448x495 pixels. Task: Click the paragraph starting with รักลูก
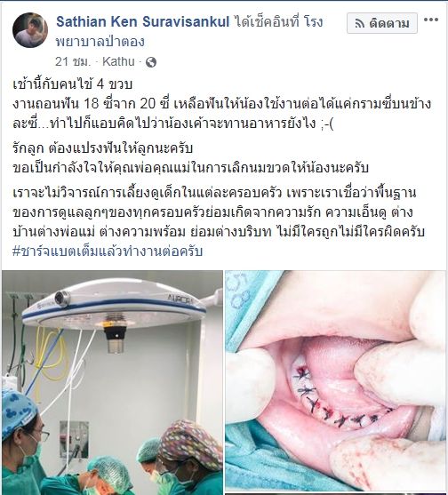191,157
